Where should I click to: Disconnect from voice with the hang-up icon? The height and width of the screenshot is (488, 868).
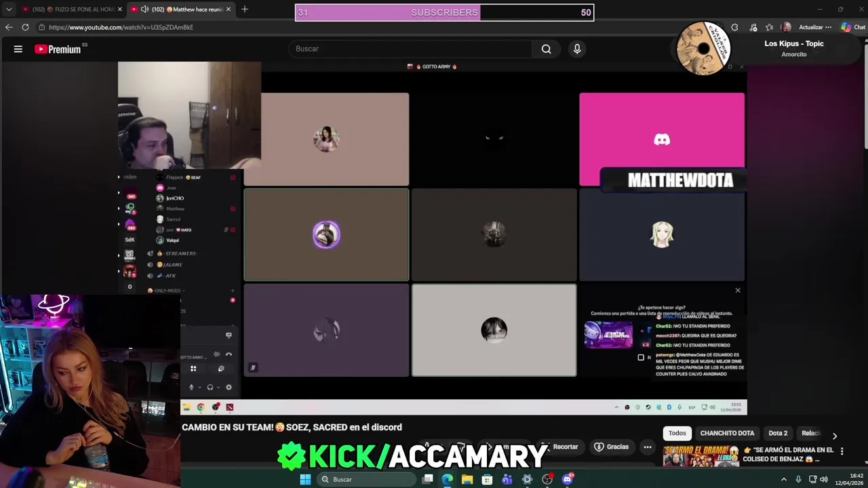click(x=229, y=354)
